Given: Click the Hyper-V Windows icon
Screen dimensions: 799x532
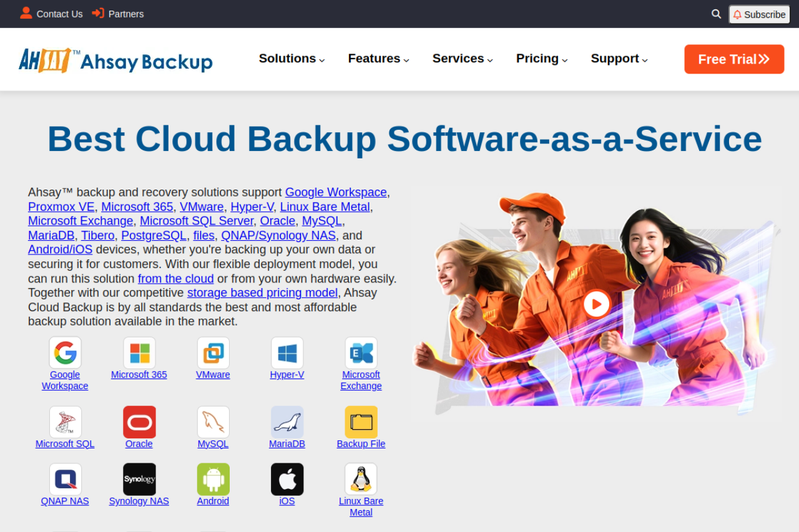Looking at the screenshot, I should click(x=287, y=353).
